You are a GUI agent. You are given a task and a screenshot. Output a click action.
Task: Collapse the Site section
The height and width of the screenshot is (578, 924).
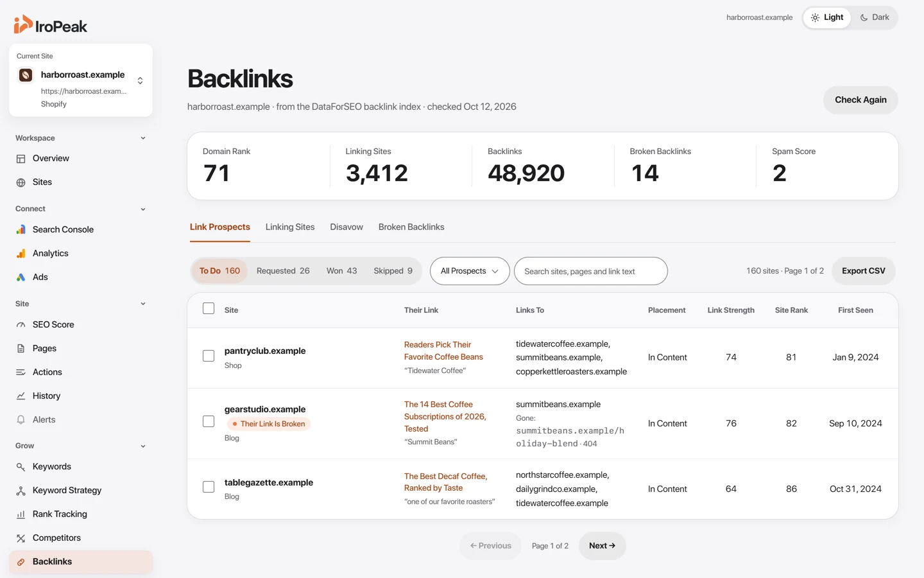click(143, 304)
